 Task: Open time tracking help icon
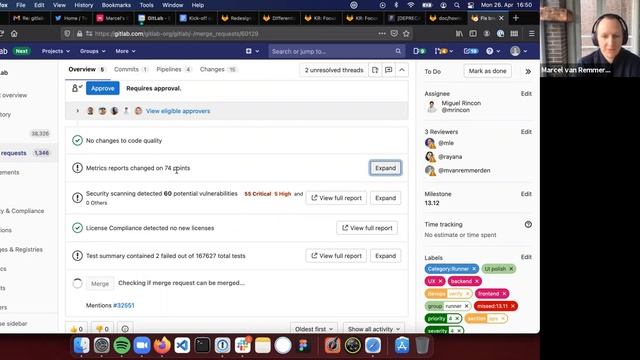528,224
